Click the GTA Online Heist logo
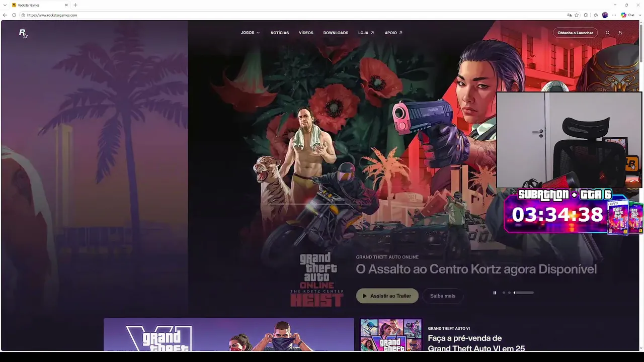Screen dimensions: 644x362 (x=317, y=280)
